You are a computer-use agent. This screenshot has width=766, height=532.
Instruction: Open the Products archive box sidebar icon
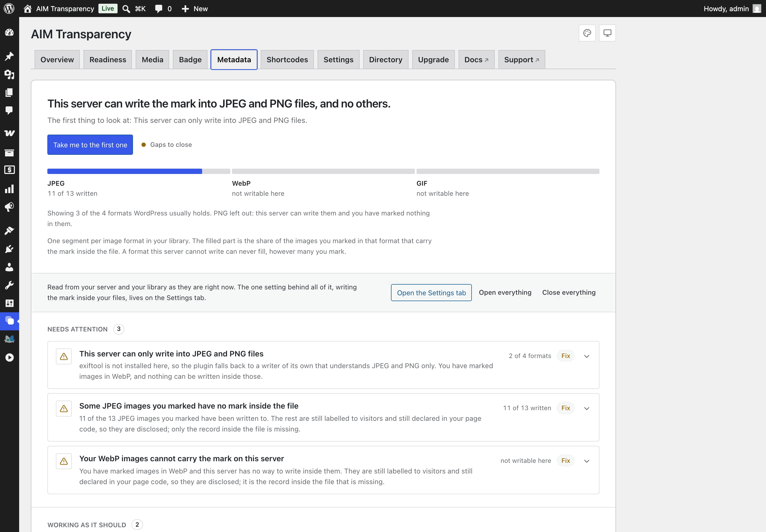click(9, 153)
